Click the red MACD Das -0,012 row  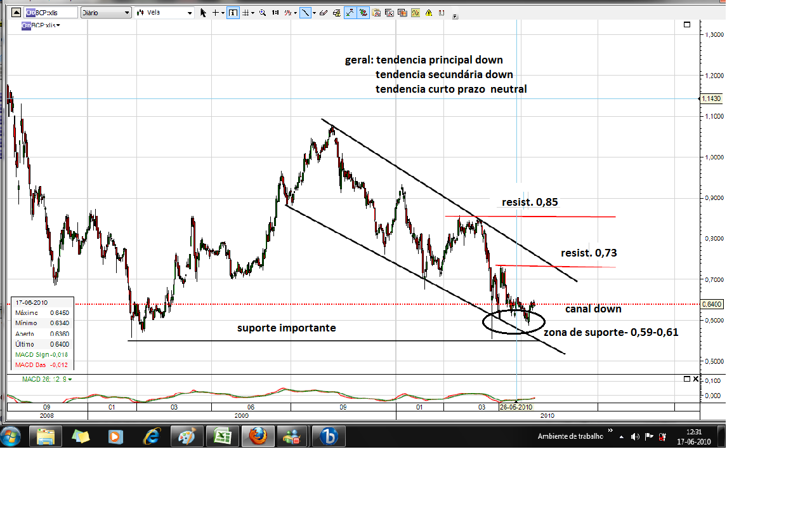pyautogui.click(x=42, y=364)
